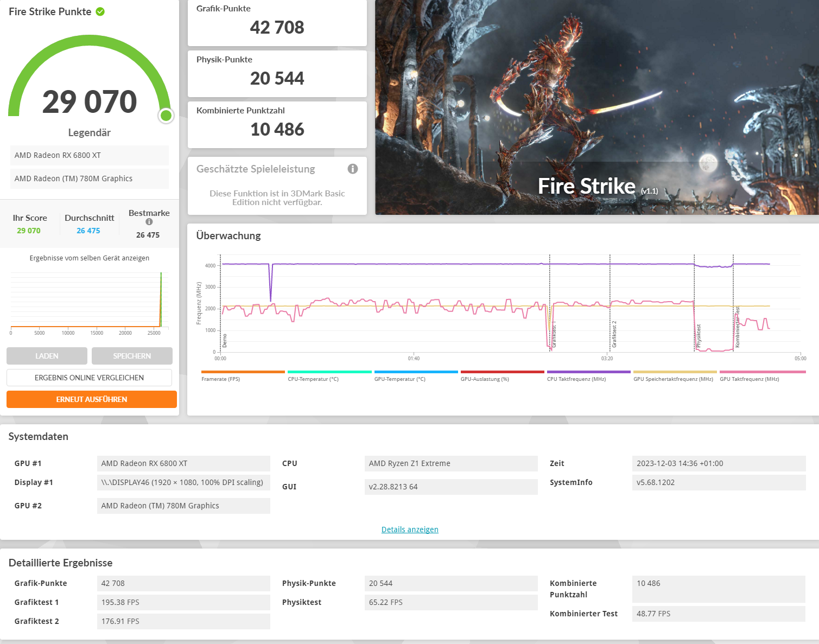Toggle the GPU-Temperatur (°C) legend entry
Screen dimensions: 819x644
416,377
